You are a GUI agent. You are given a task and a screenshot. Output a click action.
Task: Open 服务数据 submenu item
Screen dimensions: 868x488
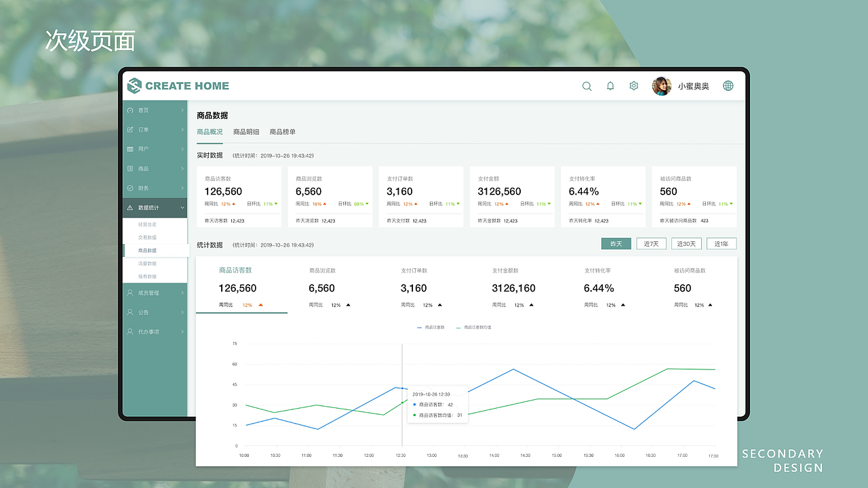coord(147,277)
